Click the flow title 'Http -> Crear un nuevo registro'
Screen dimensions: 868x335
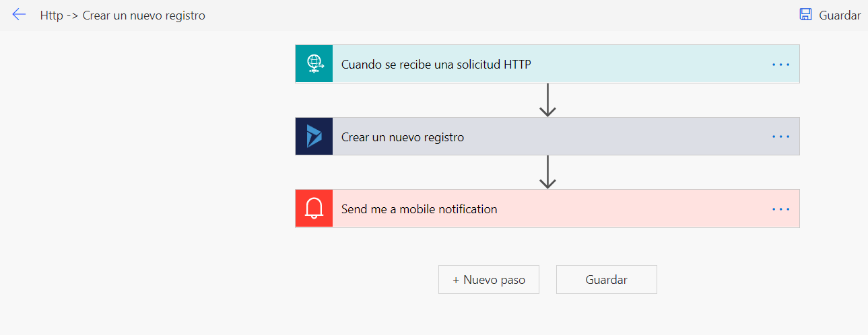pos(123,15)
